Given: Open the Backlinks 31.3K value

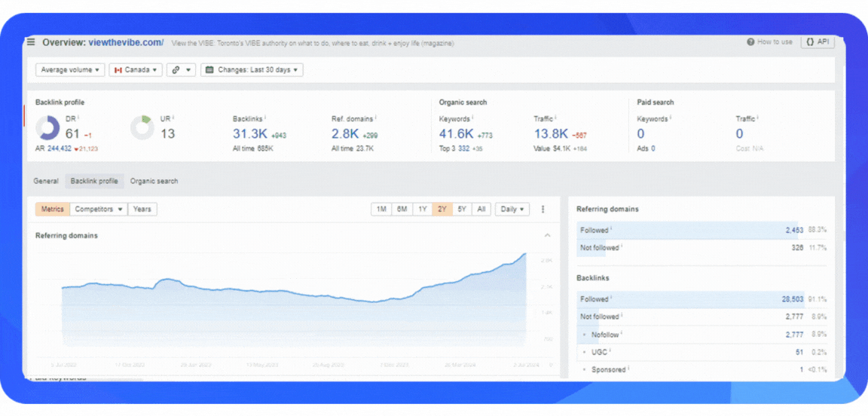Looking at the screenshot, I should [250, 133].
